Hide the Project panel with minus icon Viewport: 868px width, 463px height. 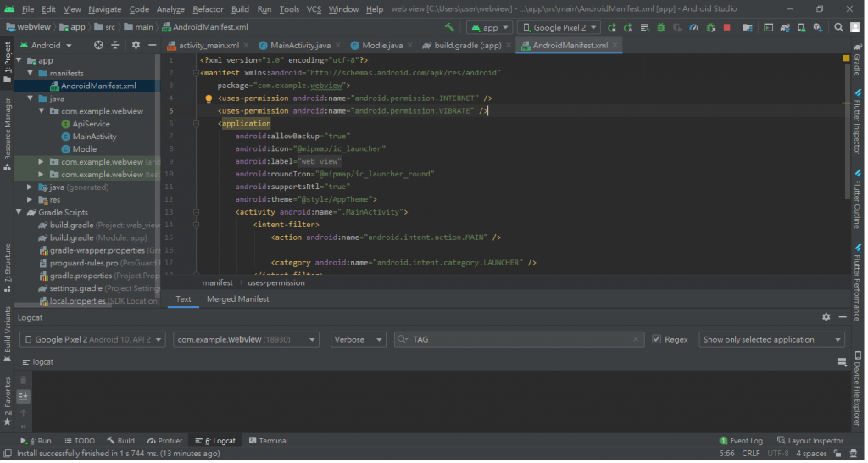coord(153,46)
